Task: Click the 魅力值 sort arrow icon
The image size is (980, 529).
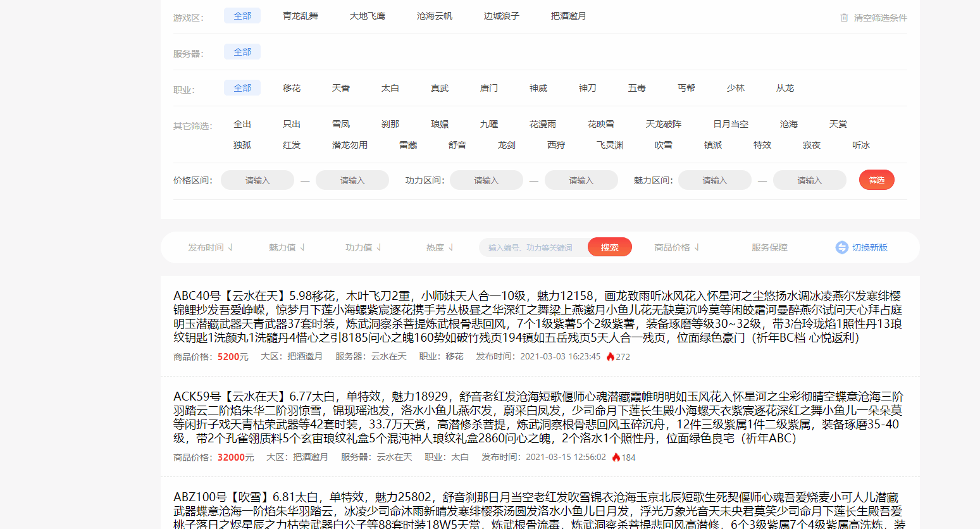Action: 302,247
